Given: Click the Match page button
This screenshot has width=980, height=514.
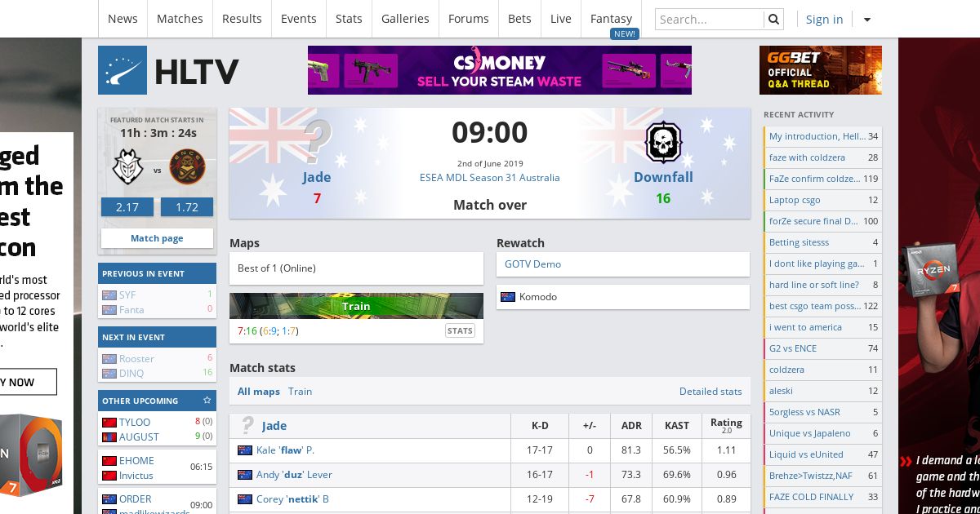Looking at the screenshot, I should click(x=157, y=238).
